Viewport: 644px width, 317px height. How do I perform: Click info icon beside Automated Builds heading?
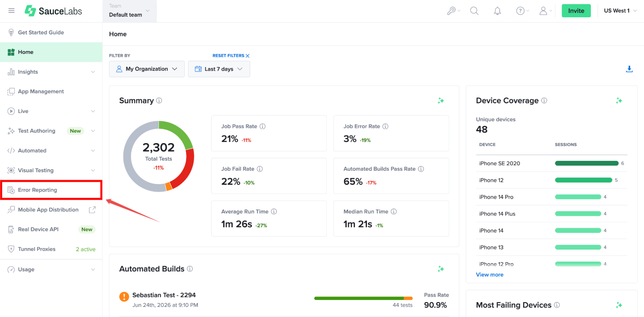[x=190, y=269]
